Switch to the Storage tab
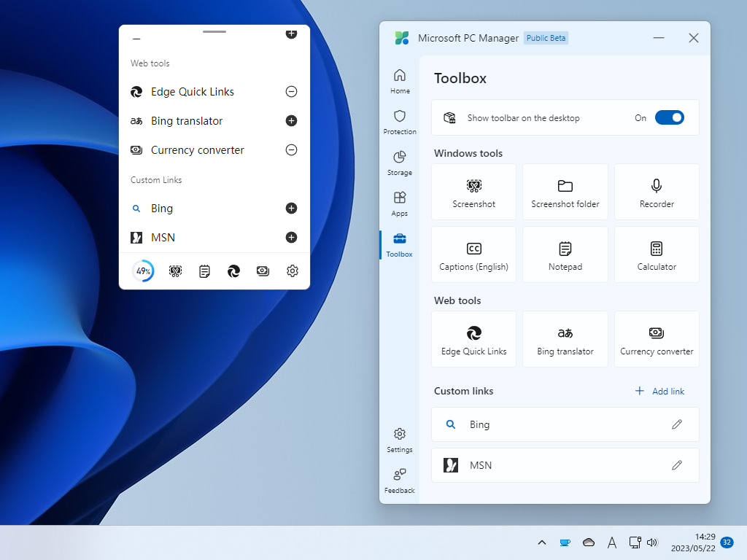 pyautogui.click(x=400, y=163)
